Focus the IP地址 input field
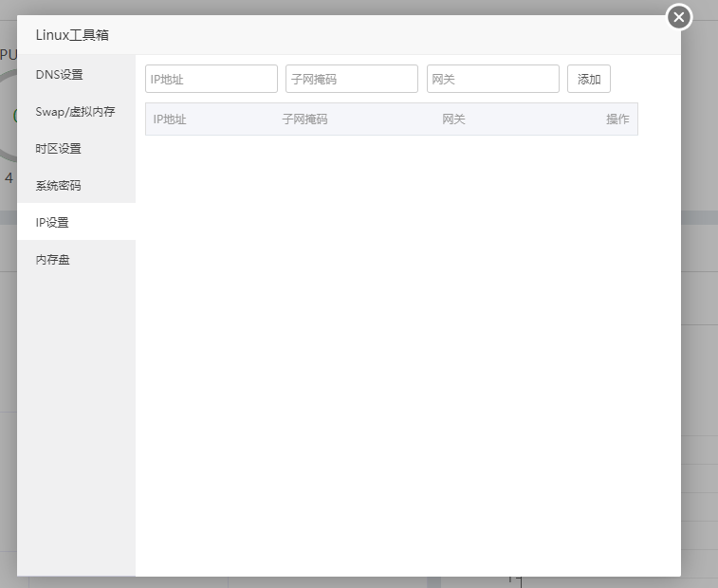This screenshot has width=718, height=588. click(212, 79)
